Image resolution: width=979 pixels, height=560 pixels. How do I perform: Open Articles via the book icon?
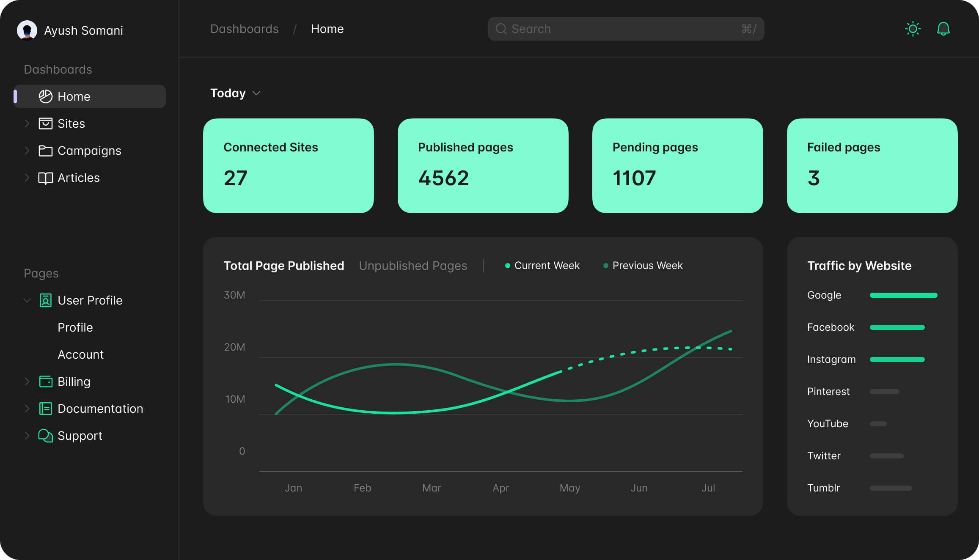click(x=45, y=178)
